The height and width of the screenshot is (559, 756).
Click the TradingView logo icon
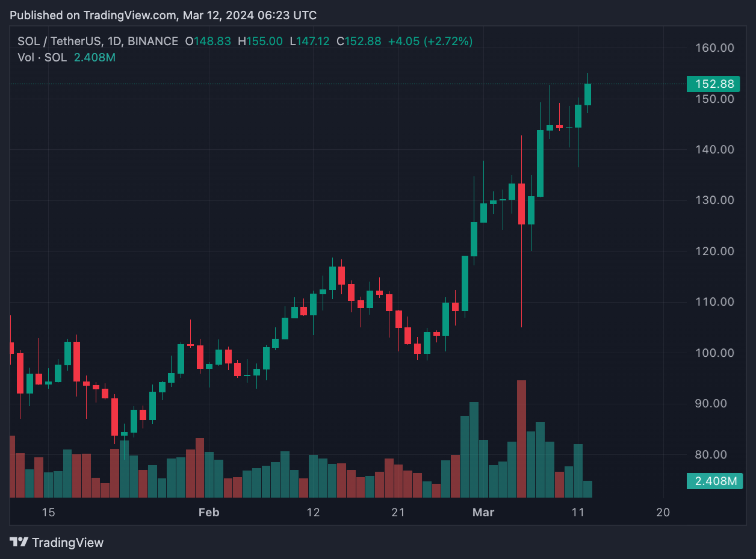[19, 542]
